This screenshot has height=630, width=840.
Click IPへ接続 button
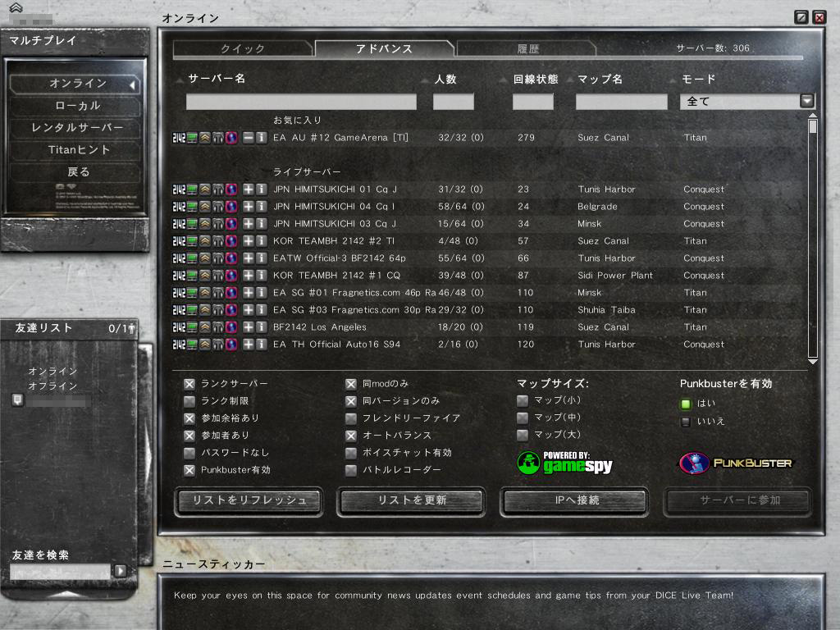(x=575, y=500)
